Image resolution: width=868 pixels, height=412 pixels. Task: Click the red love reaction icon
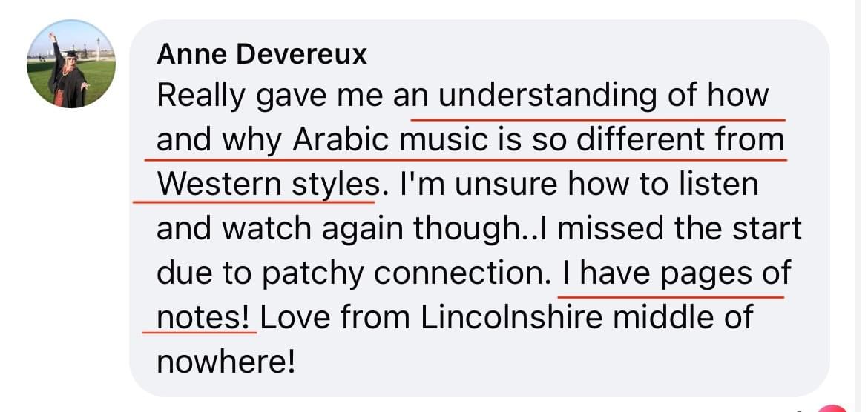click(x=834, y=407)
